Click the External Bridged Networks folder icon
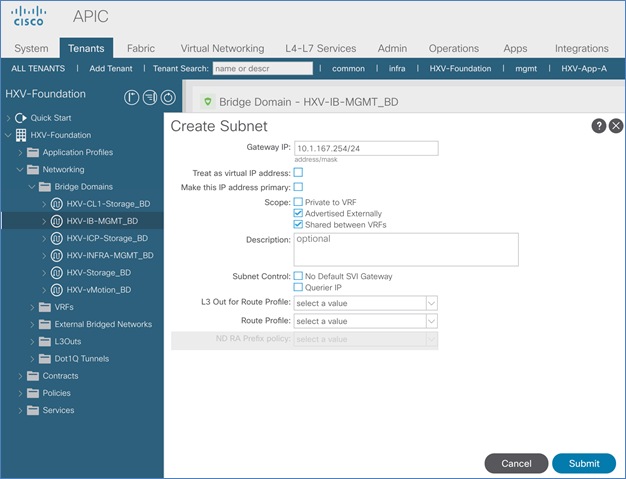 pyautogui.click(x=45, y=324)
